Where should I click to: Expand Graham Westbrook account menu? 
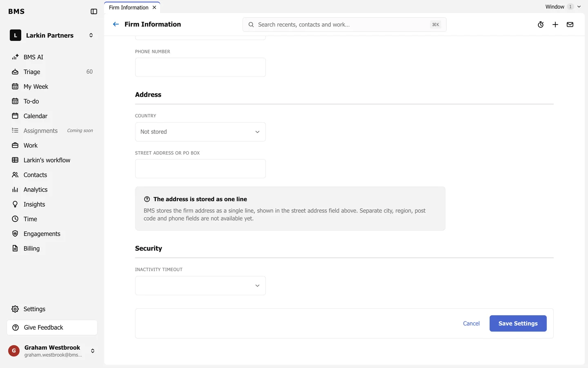click(52, 351)
